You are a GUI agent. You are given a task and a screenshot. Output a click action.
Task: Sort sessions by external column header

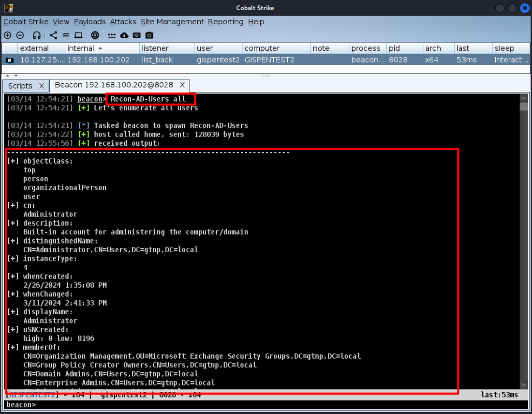41,48
